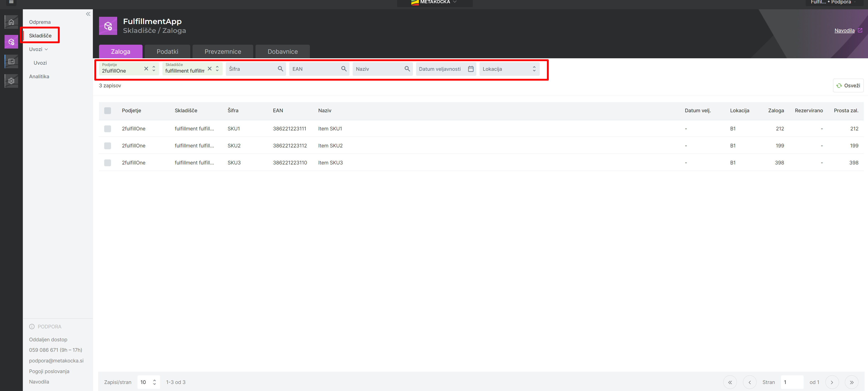Collapse sidebar with double chevron icon
Image resolution: width=868 pixels, height=391 pixels.
pos(88,14)
